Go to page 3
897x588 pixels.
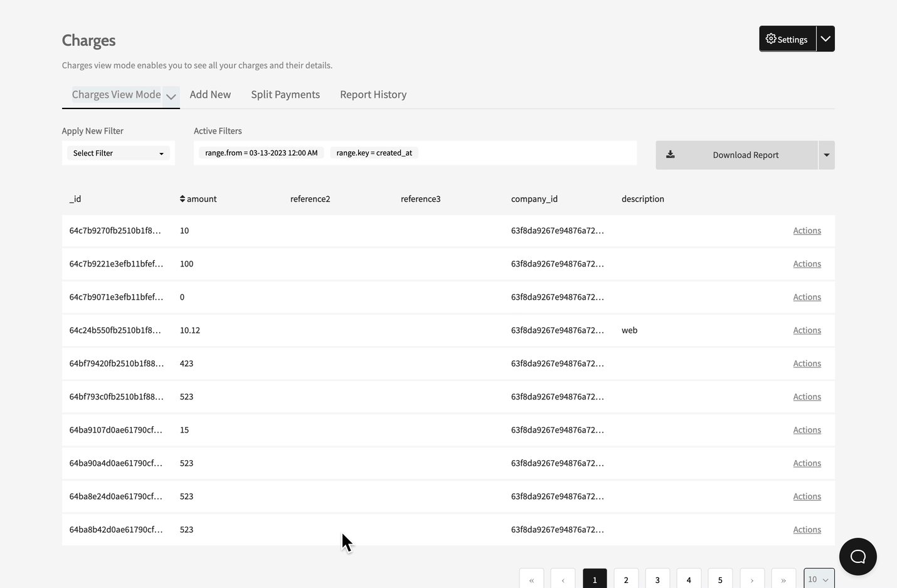(657, 580)
